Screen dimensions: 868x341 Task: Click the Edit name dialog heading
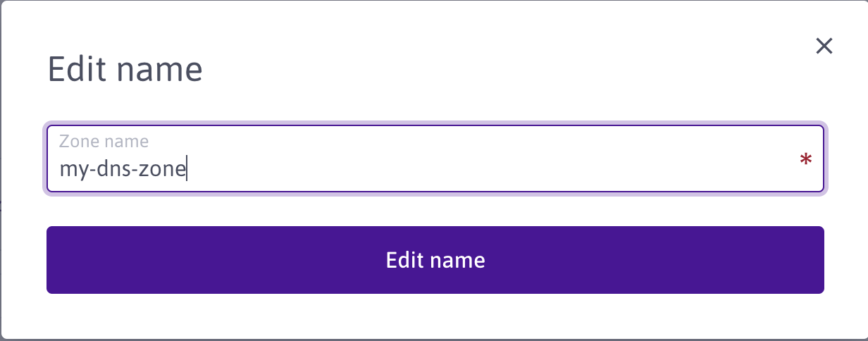point(125,70)
